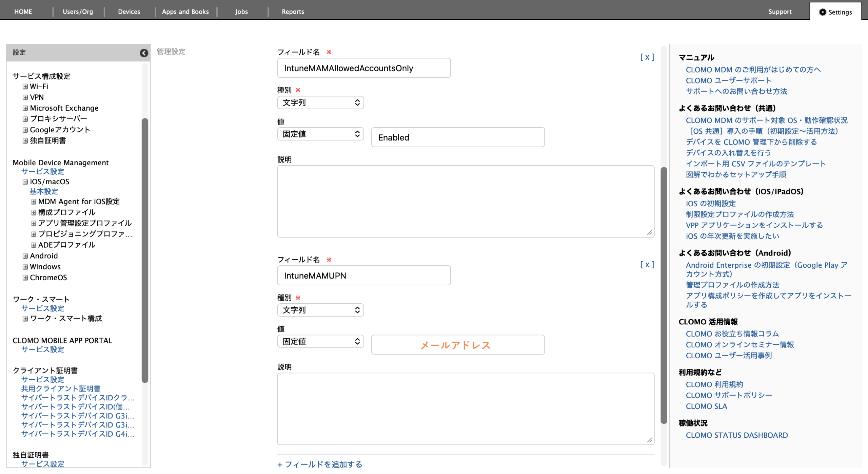This screenshot has width=868, height=474.
Task: Click the first 説明 description textarea
Action: tap(465, 201)
